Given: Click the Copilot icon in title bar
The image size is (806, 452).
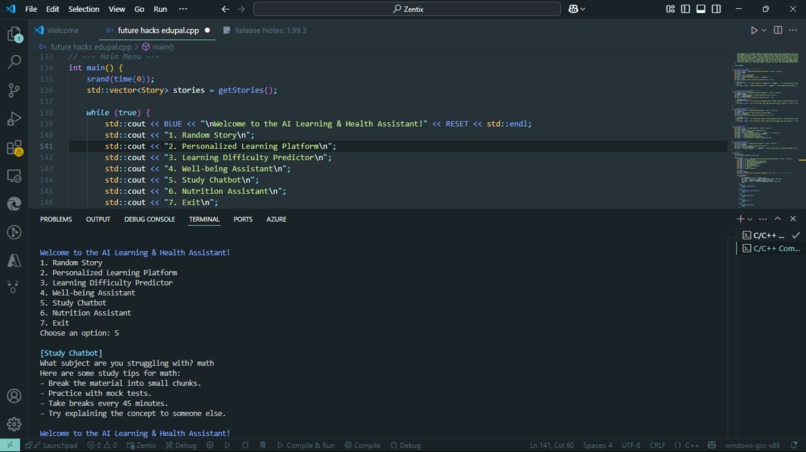Looking at the screenshot, I should pos(573,9).
